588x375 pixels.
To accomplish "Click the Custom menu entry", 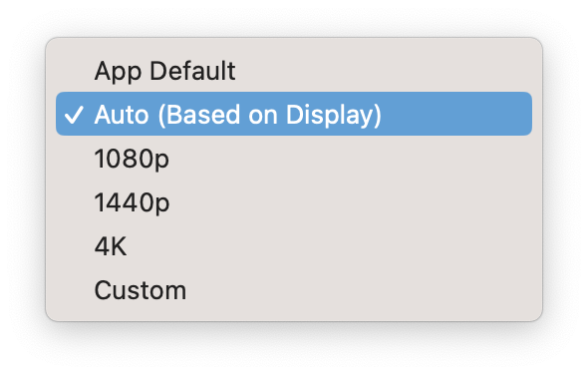I will pyautogui.click(x=294, y=290).
